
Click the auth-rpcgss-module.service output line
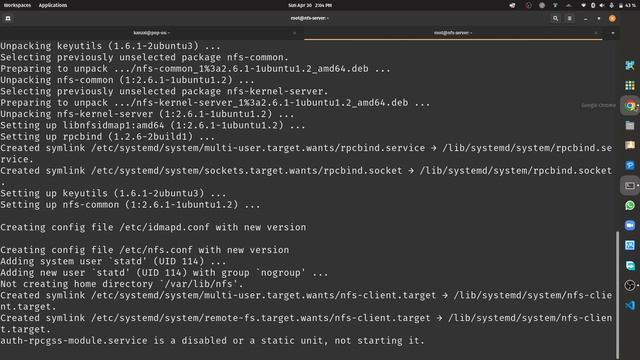[x=212, y=341]
